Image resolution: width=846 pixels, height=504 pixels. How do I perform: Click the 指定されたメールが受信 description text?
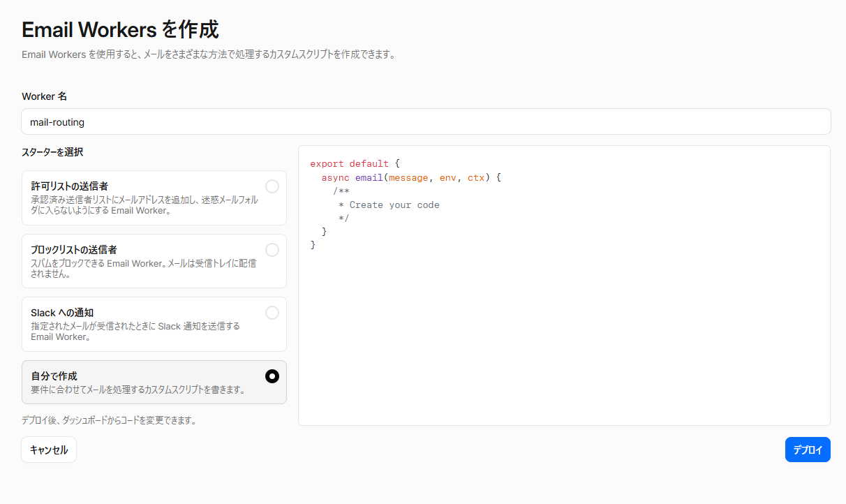click(135, 332)
